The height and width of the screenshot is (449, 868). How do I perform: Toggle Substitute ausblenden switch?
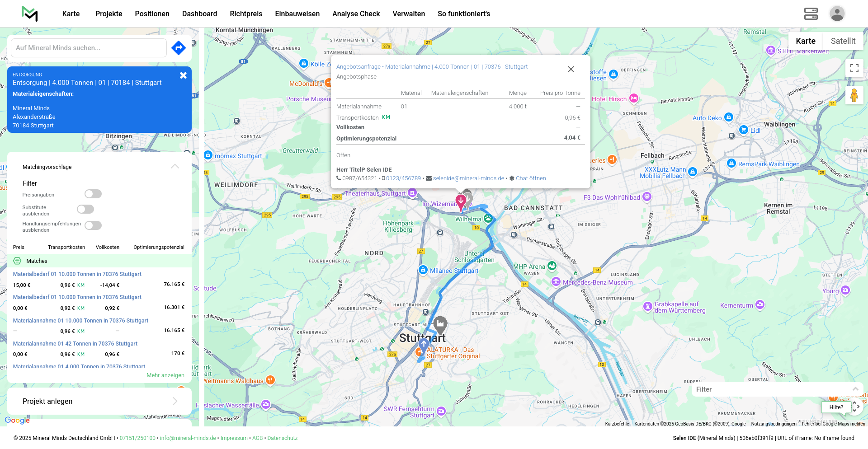85,209
